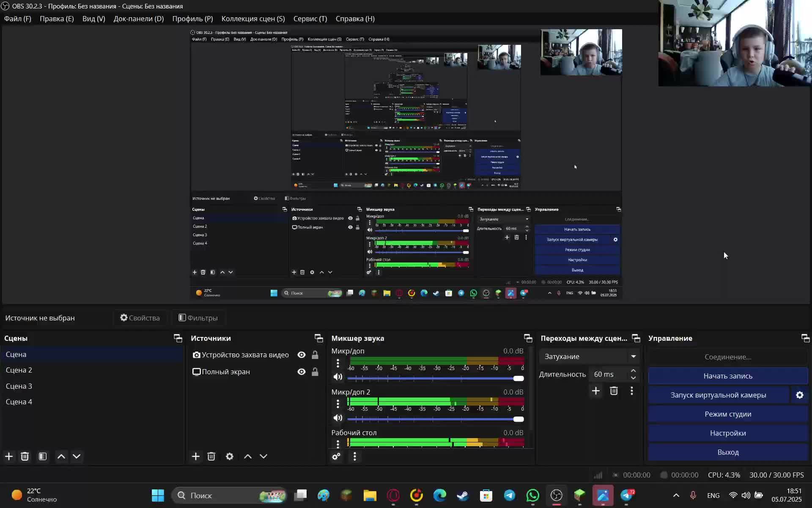Viewport: 812px width, 508px height.
Task: Open Файл (F) menu
Action: [18, 19]
